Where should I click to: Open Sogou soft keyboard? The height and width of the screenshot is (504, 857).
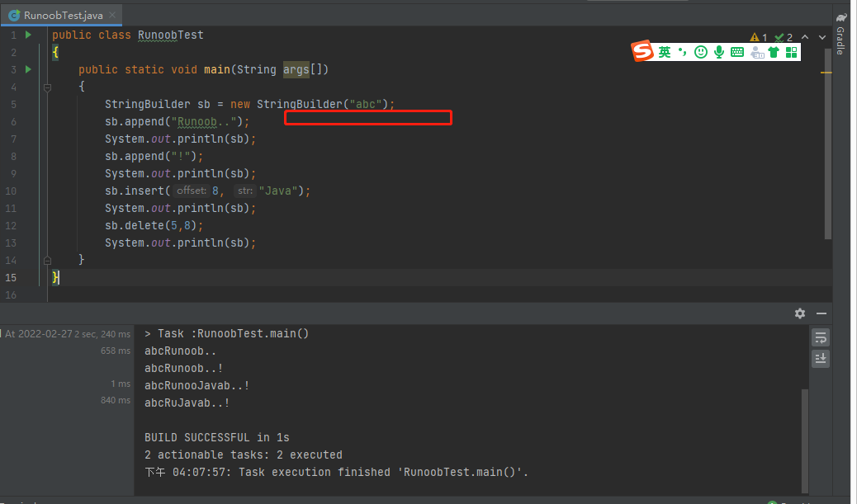(x=737, y=52)
